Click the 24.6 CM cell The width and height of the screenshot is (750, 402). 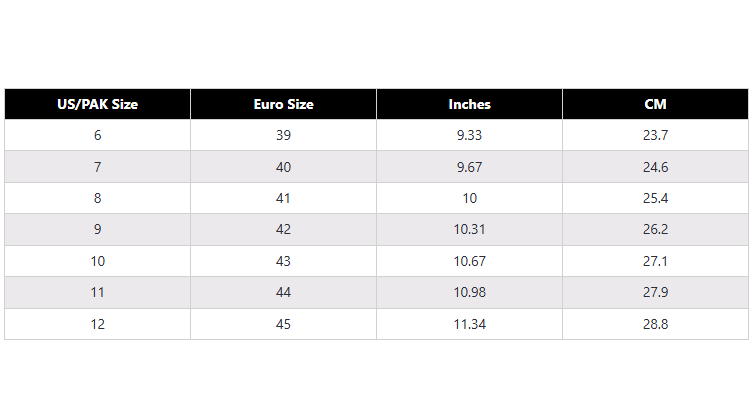click(655, 167)
